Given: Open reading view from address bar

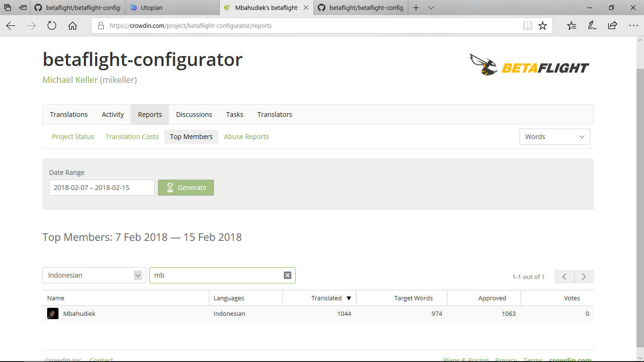Looking at the screenshot, I should 528,26.
